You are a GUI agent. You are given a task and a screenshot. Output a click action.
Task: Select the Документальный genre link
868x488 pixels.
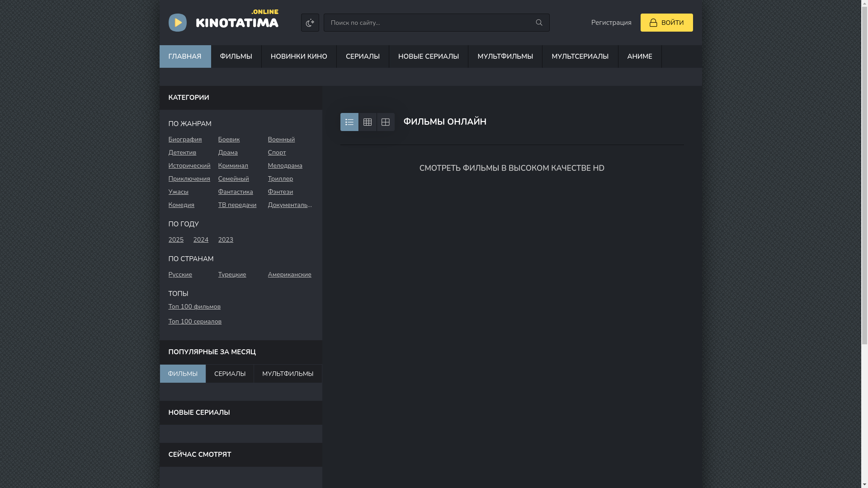[290, 205]
